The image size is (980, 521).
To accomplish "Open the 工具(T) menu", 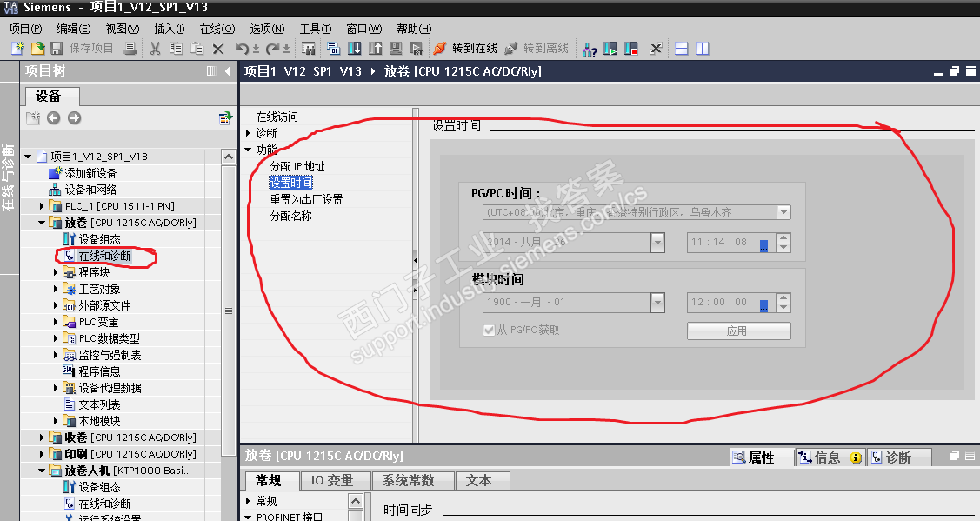I will click(x=316, y=29).
